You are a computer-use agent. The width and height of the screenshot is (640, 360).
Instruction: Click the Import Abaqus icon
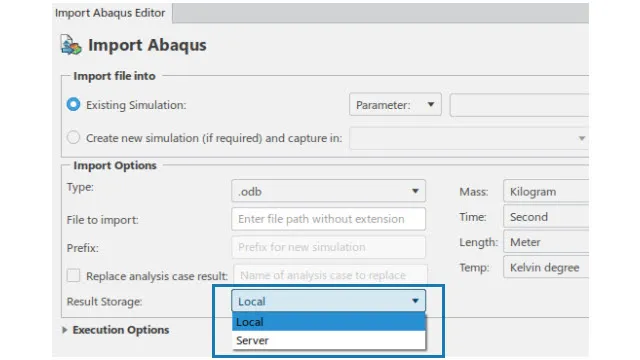point(71,45)
